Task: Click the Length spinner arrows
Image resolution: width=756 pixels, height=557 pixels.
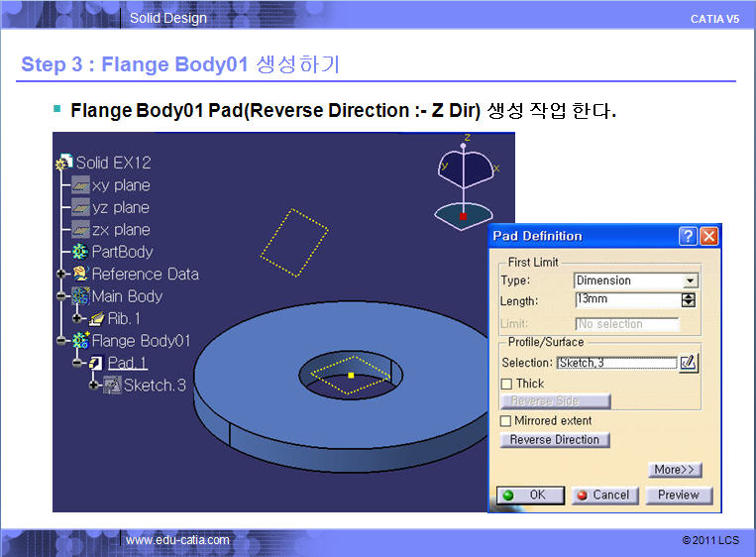Action: coord(689,300)
